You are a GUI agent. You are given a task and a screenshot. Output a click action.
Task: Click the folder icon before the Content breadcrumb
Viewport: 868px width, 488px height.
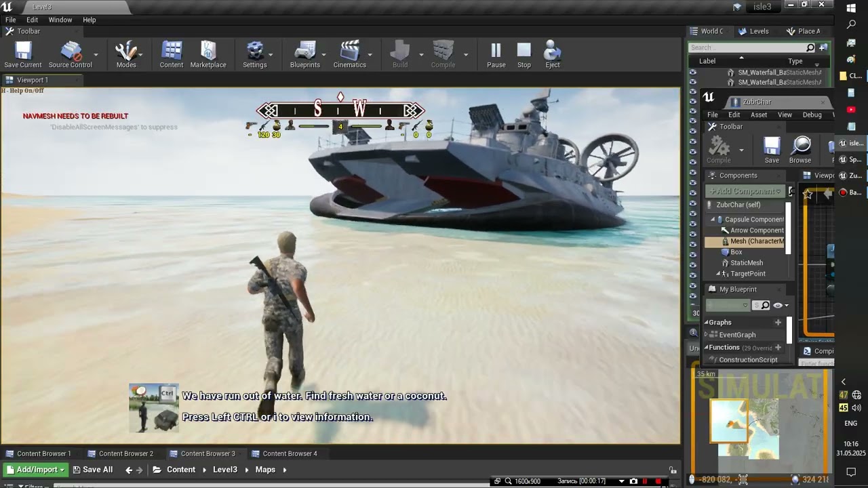tap(157, 470)
